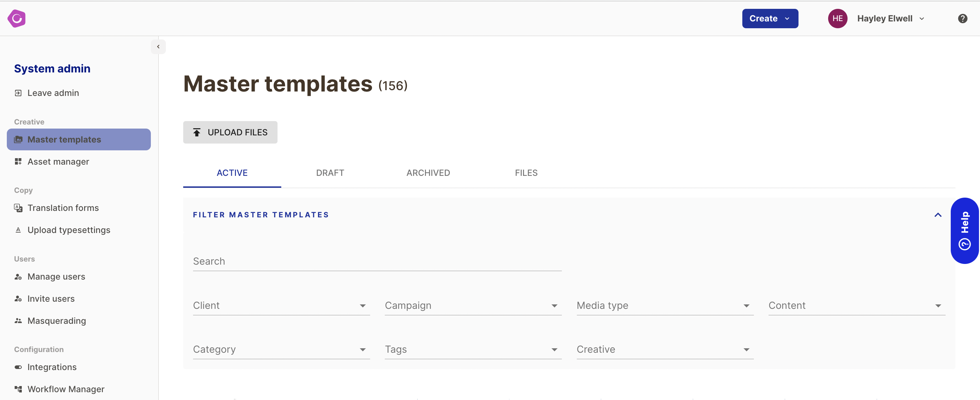Open Translation forms page

tap(63, 208)
